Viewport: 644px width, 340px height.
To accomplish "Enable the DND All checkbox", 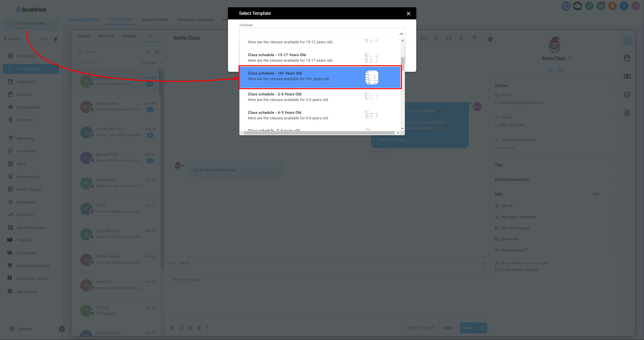I will (x=612, y=206).
